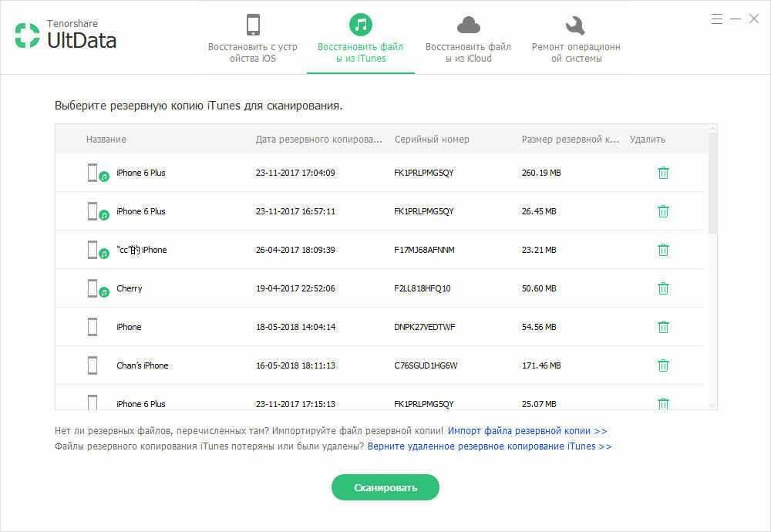
Task: Sort by Название column header
Action: 106,140
